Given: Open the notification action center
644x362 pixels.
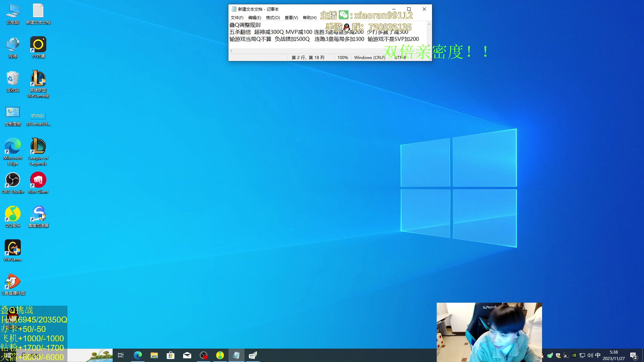Looking at the screenshot, I should point(634,355).
